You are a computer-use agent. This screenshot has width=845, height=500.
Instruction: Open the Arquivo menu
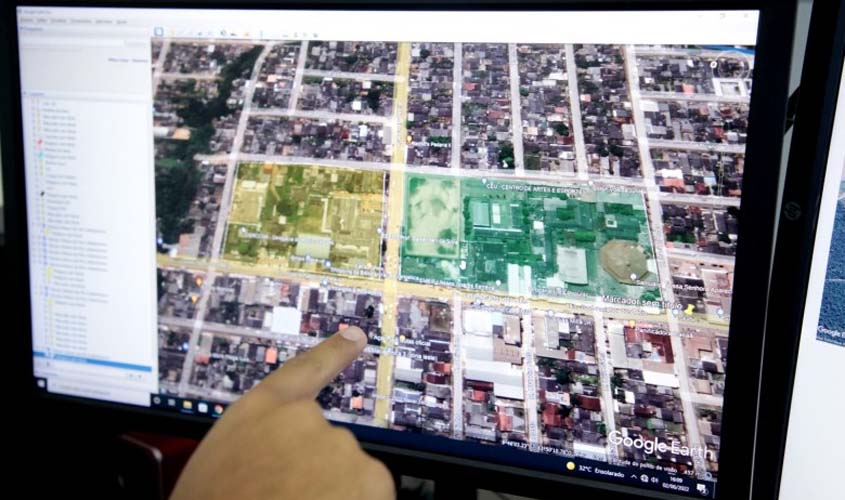(x=26, y=20)
